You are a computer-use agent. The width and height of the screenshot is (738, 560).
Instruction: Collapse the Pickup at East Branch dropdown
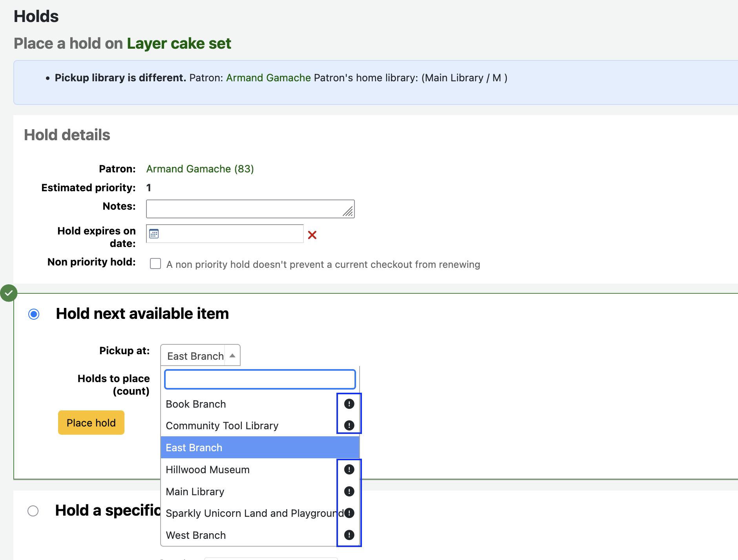click(x=200, y=355)
